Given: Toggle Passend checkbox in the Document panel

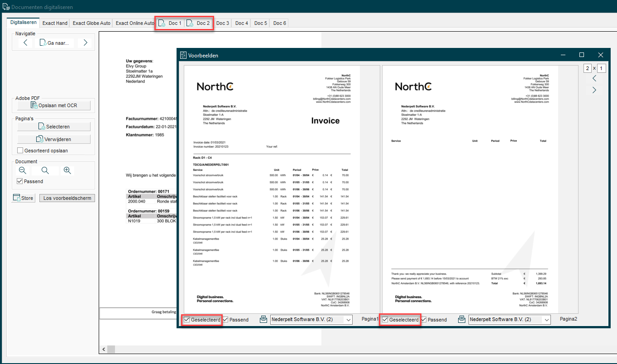Looking at the screenshot, I should 19,181.
